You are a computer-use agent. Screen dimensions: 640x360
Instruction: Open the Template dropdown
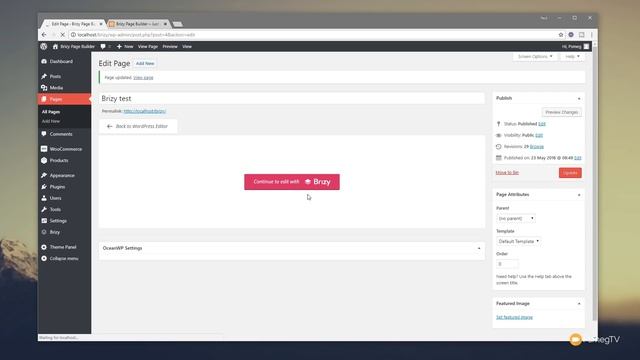coord(519,241)
